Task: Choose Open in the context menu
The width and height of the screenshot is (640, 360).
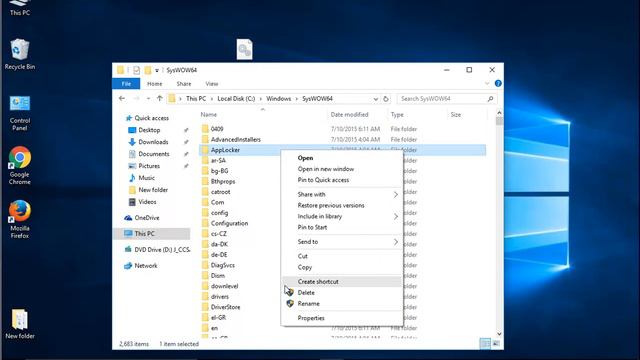Action: coord(341,158)
